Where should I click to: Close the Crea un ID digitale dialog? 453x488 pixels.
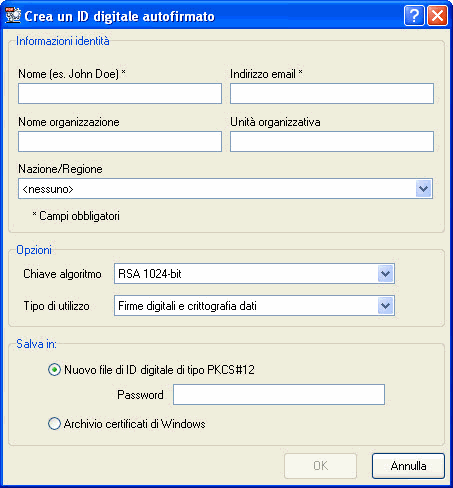(437, 15)
